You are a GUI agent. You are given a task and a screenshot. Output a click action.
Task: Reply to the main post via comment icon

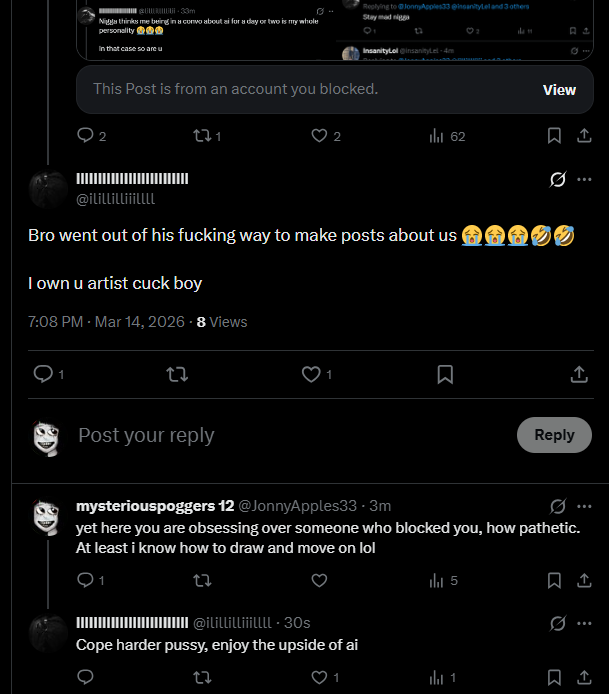[43, 374]
